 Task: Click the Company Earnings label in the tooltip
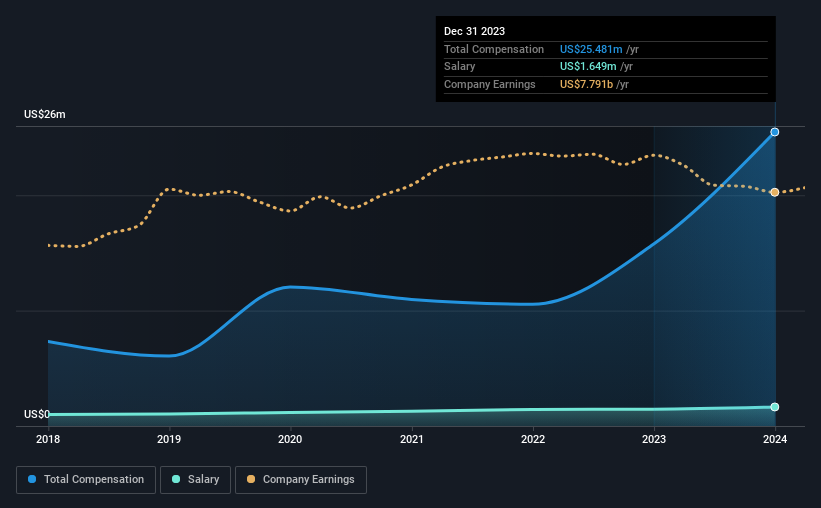490,84
